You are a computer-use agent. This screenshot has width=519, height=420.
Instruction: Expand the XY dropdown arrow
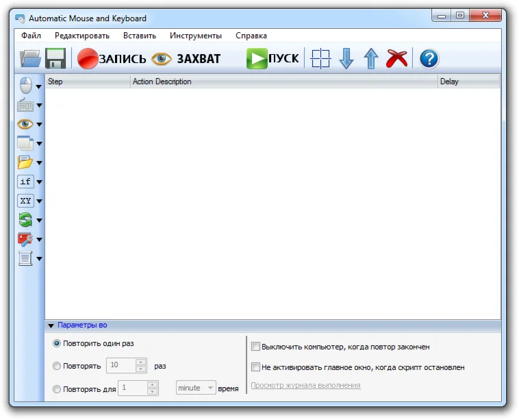40,201
